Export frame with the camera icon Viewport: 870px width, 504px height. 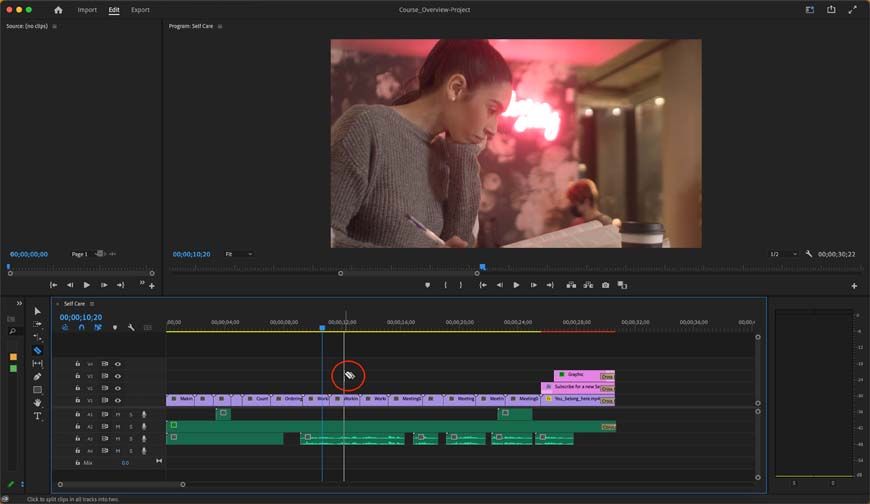pyautogui.click(x=605, y=285)
